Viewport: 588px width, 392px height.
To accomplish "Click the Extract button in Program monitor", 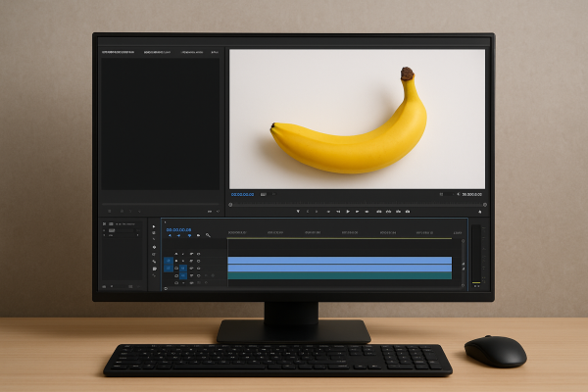I will (388, 212).
